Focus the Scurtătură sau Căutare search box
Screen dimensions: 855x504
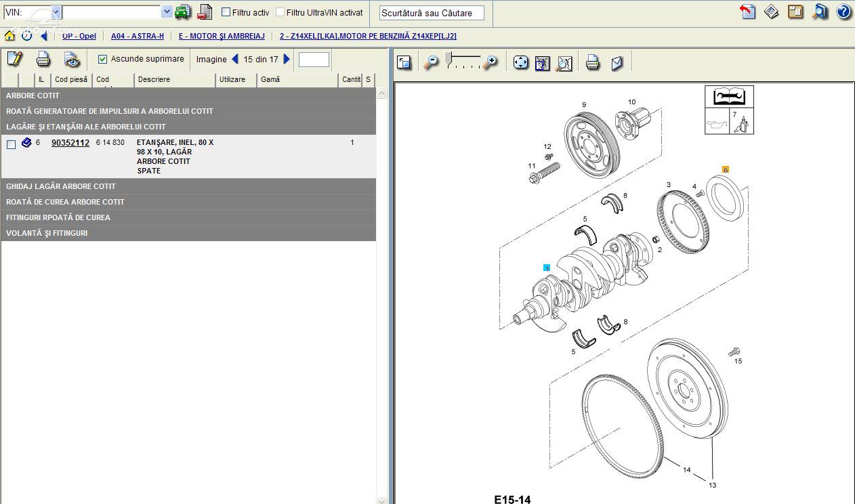tap(432, 13)
